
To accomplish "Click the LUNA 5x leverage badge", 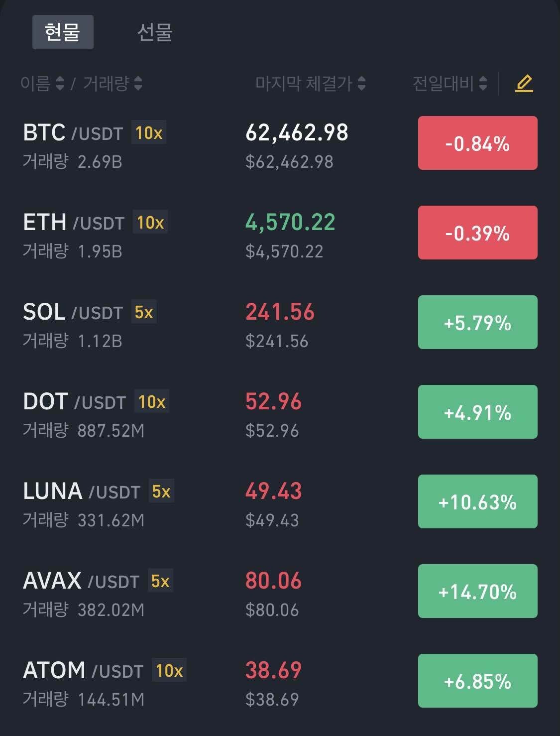I will tap(161, 491).
